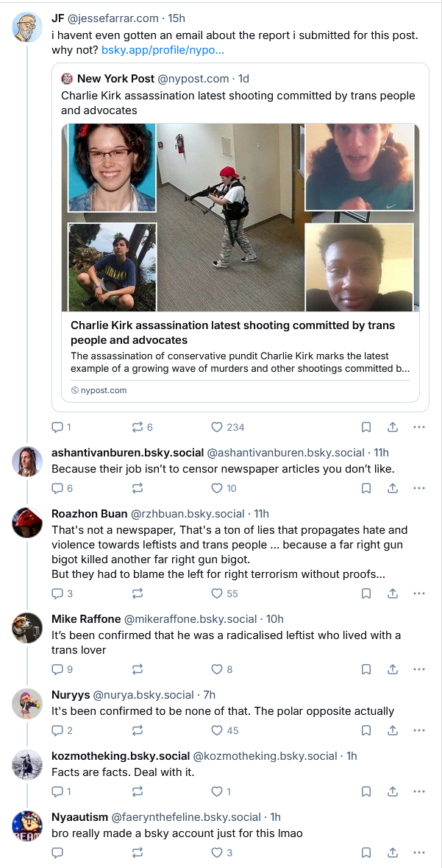Reply to Nyaautism's comment

coord(57,853)
